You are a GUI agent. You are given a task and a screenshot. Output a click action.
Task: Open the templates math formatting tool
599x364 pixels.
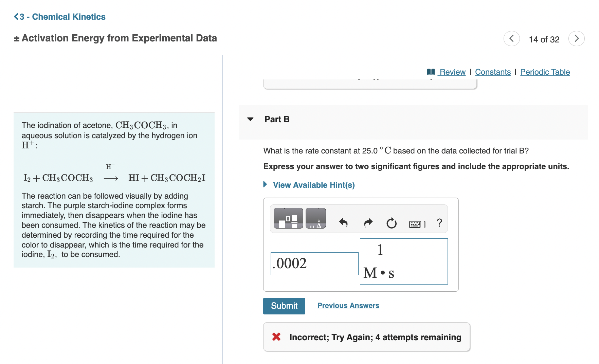tap(288, 218)
